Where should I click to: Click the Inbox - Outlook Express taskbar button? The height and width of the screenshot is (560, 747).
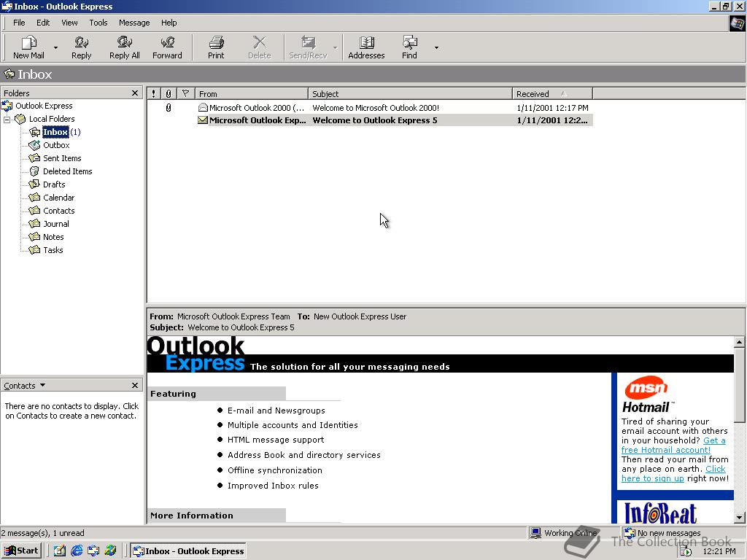pos(189,551)
